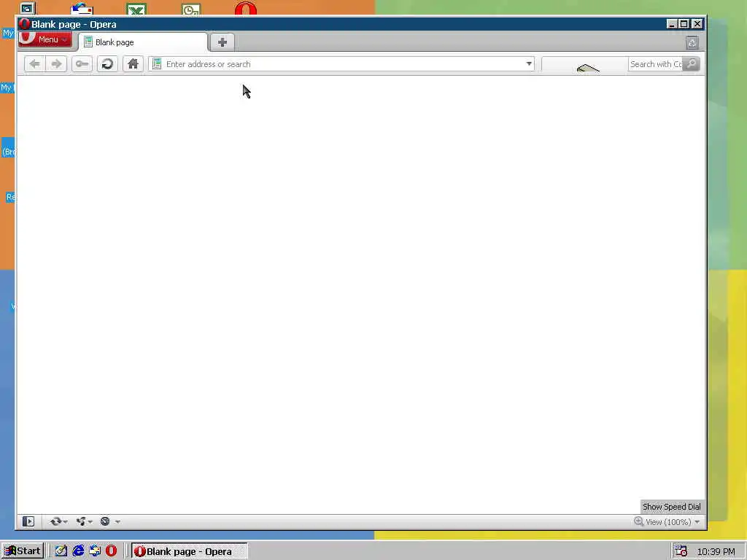Launch Internet Explorer from quick launch
The height and width of the screenshot is (560, 747).
point(78,551)
